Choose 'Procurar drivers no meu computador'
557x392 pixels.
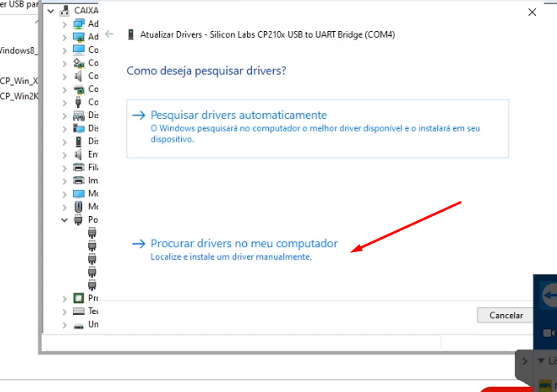click(244, 244)
